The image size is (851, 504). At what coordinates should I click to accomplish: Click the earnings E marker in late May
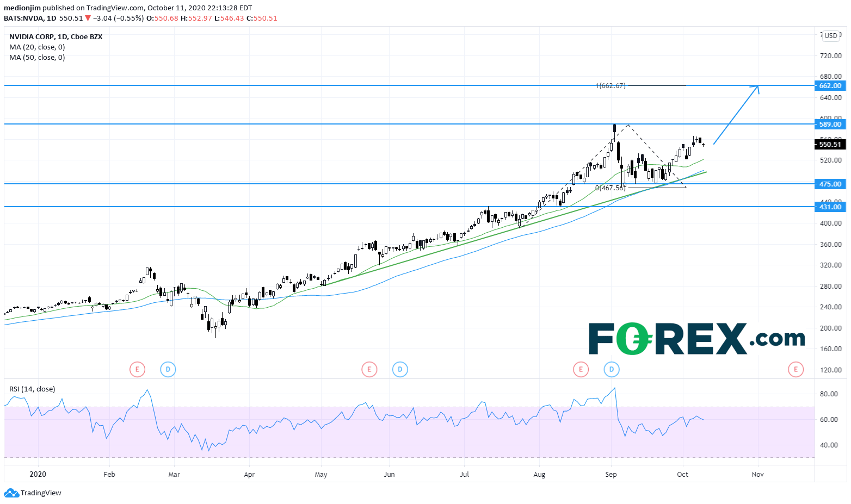[x=369, y=370]
